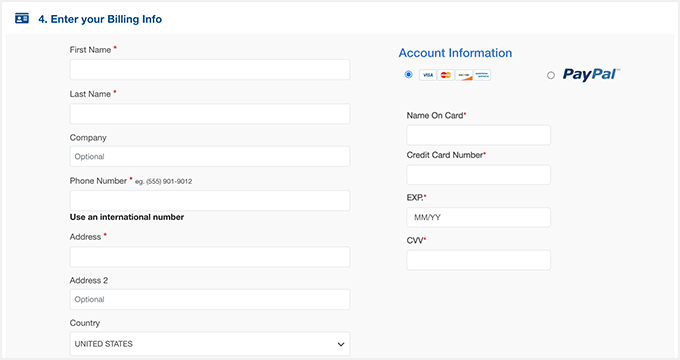680x360 pixels.
Task: Click the billing info card icon
Action: coord(22,19)
